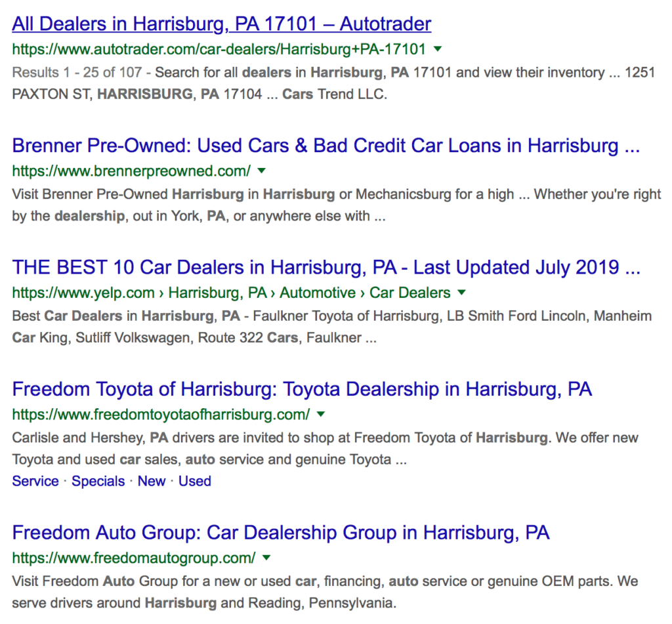
Task: Open Freedom Toyota of Harrisburg result title
Action: click(302, 389)
